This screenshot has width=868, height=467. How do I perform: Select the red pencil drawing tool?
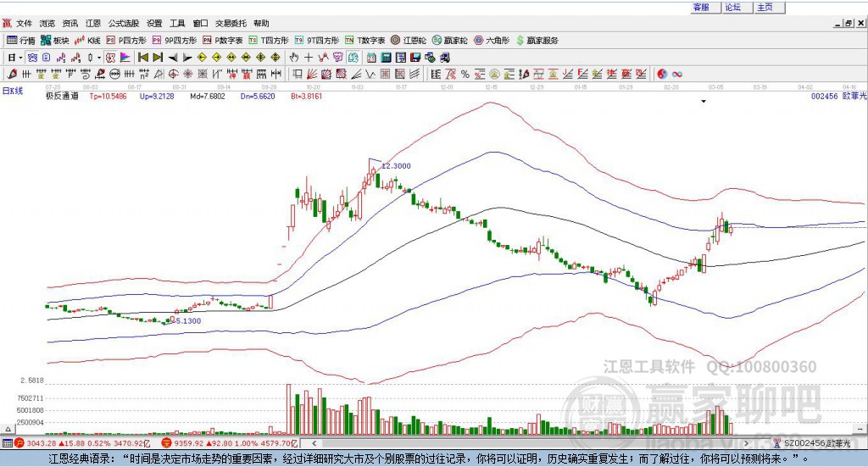tap(12, 74)
